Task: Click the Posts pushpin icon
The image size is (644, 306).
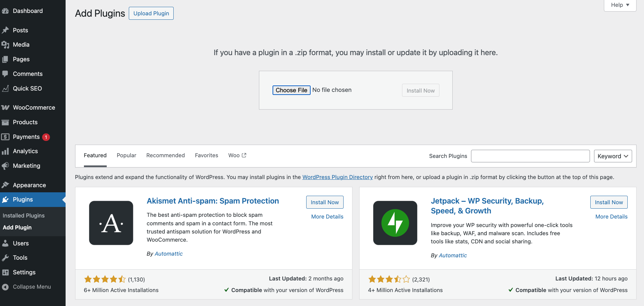Action: pyautogui.click(x=5, y=30)
